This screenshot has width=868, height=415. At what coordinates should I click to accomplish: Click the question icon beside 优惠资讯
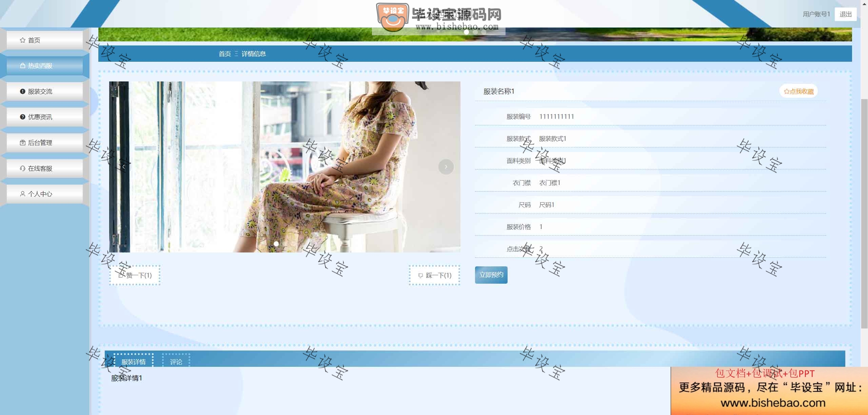tap(23, 117)
